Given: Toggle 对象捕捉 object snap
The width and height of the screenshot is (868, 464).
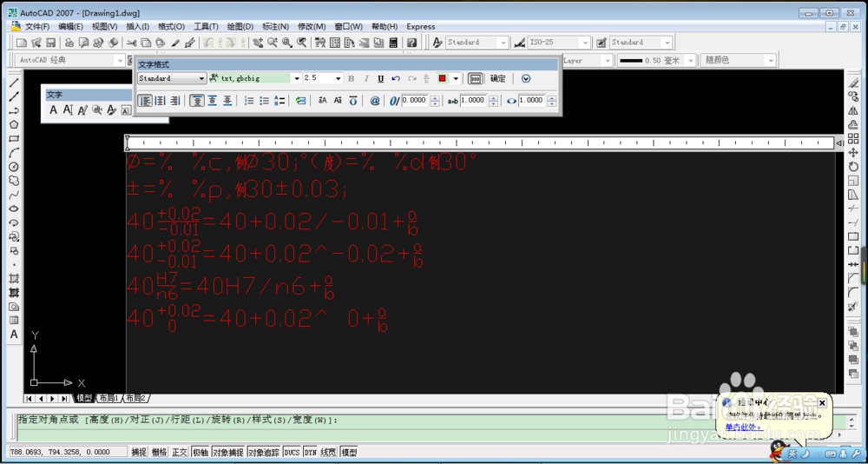Looking at the screenshot, I should tap(228, 453).
